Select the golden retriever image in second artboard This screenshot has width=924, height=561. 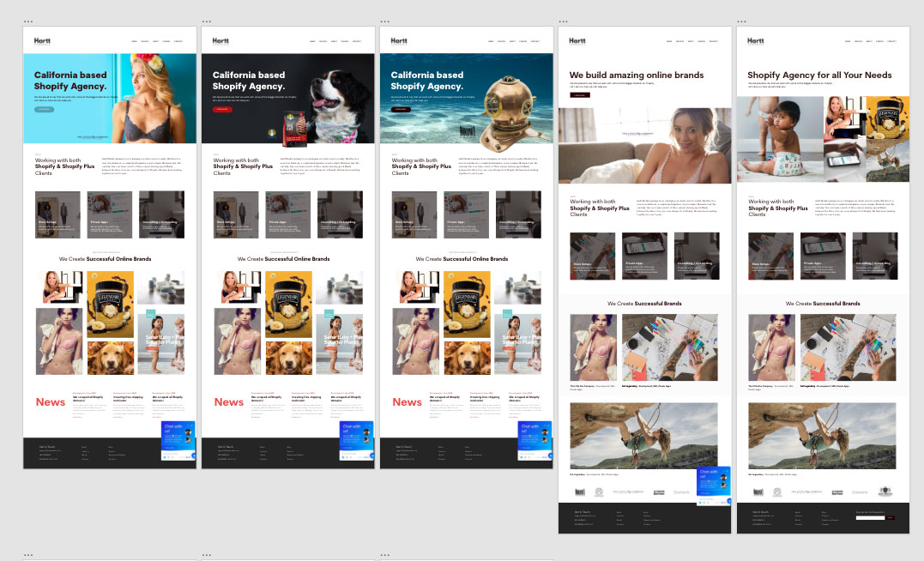click(287, 356)
